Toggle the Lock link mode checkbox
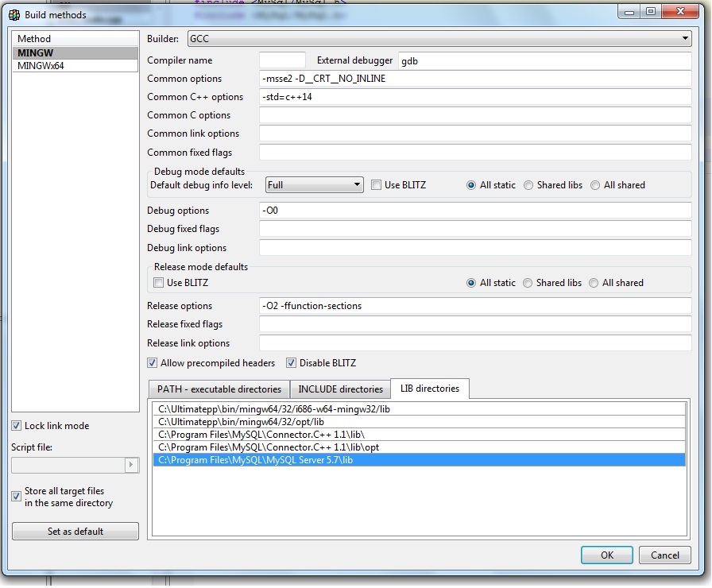 (17, 426)
